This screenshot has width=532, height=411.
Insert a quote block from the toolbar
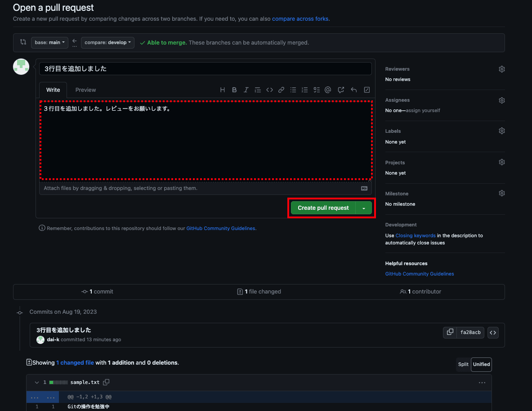pos(258,90)
